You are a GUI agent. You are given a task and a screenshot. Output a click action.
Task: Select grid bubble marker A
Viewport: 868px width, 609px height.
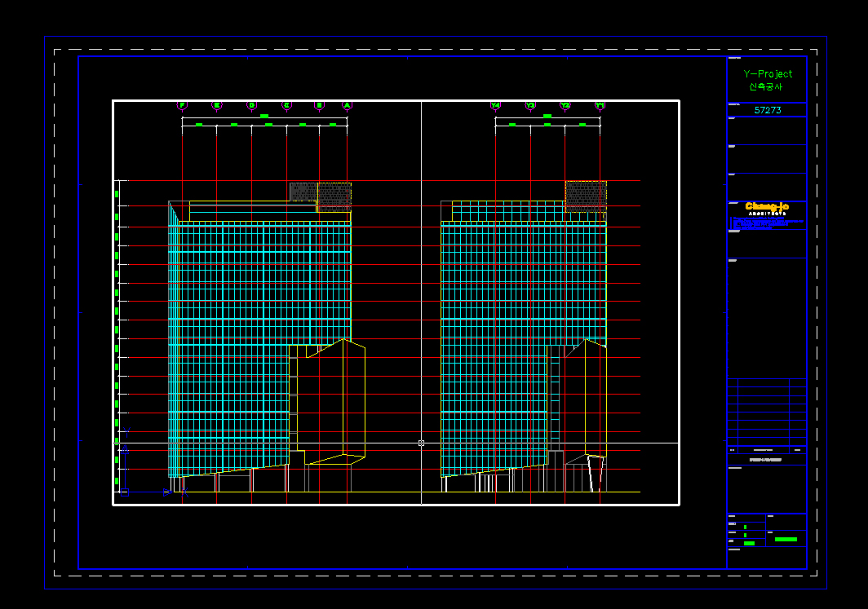pos(347,105)
